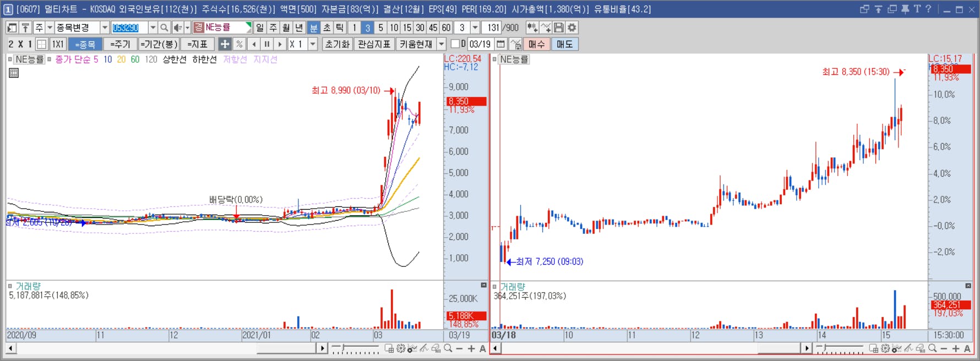
Task: Open the interval value 3 dropdown
Action: pos(475,28)
